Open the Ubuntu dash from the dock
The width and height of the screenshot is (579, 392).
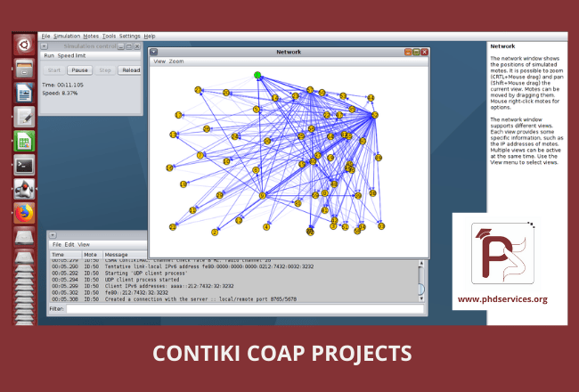[x=24, y=45]
